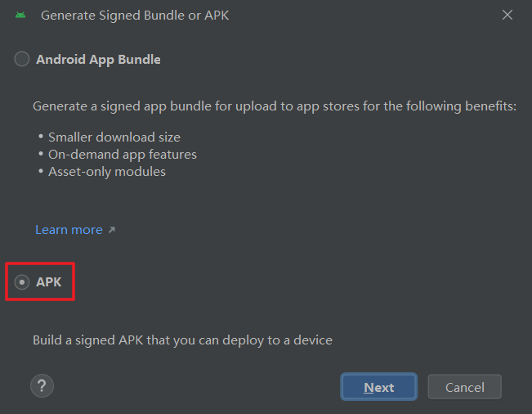The height and width of the screenshot is (414, 532).
Task: Open the Learn more link
Action: [69, 230]
